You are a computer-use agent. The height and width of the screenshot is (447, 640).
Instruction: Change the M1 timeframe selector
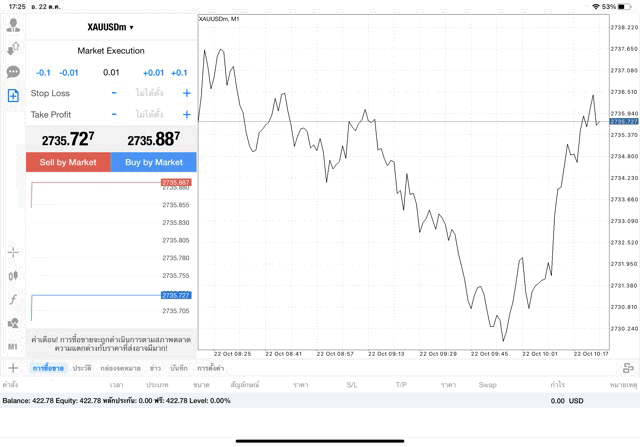(x=13, y=346)
